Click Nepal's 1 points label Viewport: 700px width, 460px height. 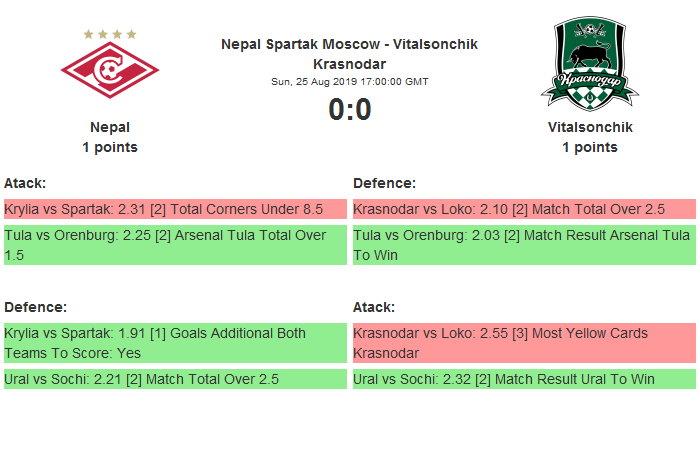point(110,147)
